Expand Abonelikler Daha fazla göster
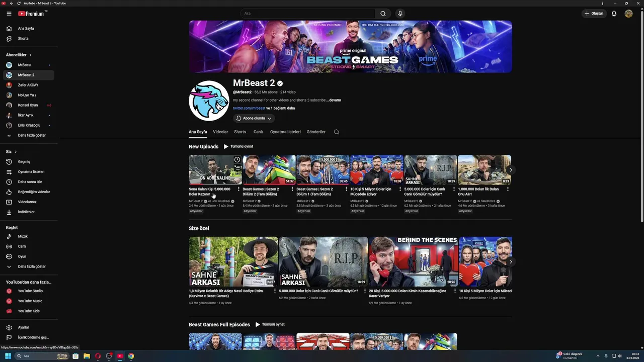 point(29,135)
